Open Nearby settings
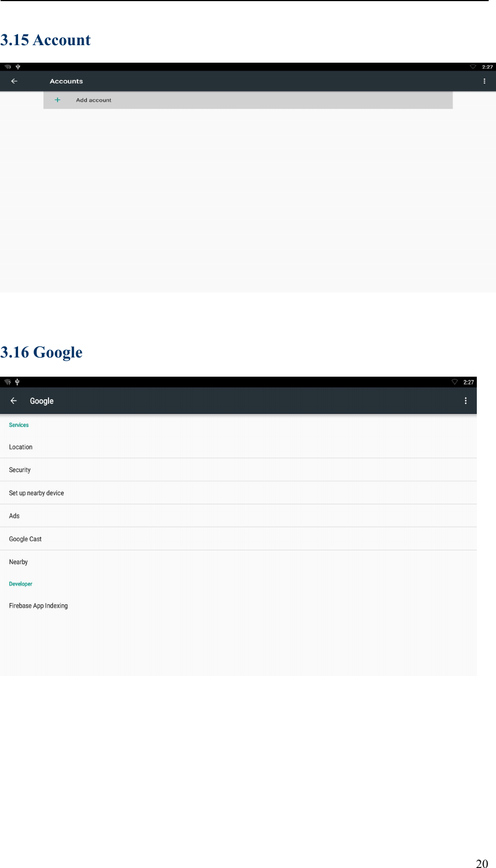This screenshot has height=868, width=496. (238, 562)
